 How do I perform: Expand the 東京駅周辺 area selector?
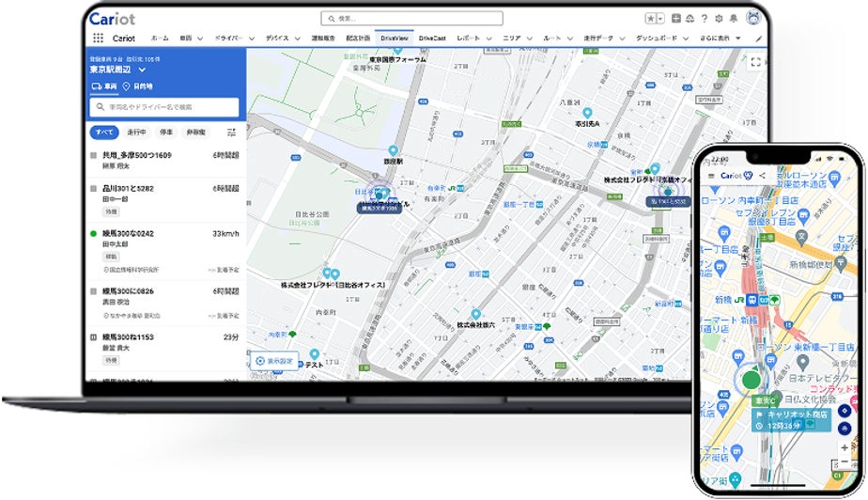tap(117, 70)
